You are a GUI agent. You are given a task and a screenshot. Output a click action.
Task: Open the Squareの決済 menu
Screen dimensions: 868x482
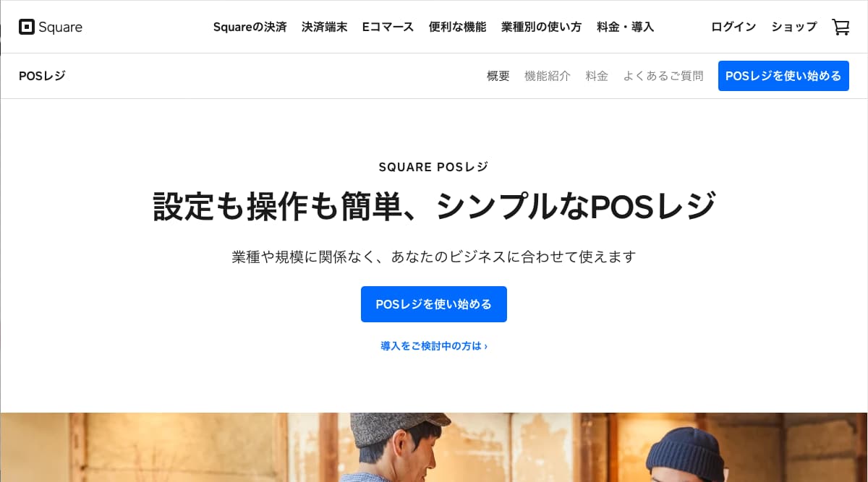250,27
